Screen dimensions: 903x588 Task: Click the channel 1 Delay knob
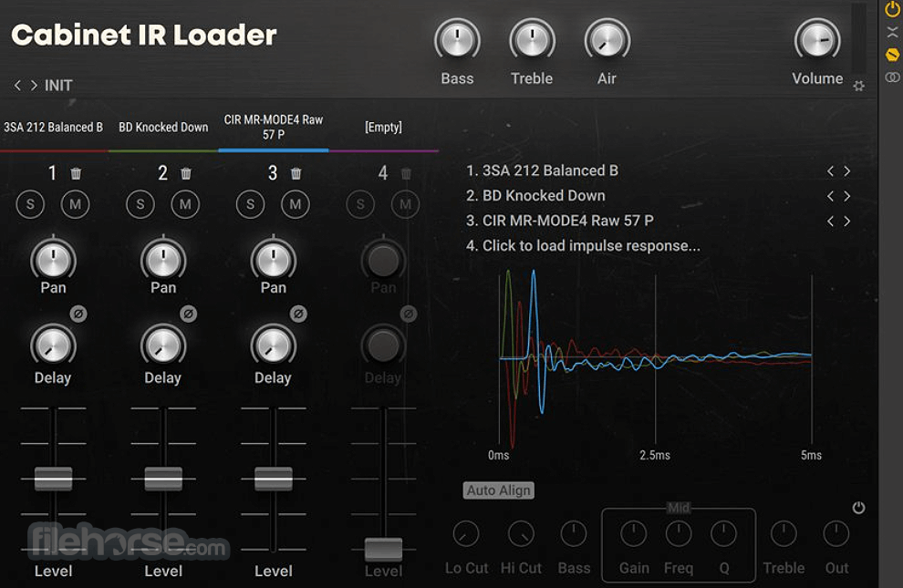click(x=53, y=346)
